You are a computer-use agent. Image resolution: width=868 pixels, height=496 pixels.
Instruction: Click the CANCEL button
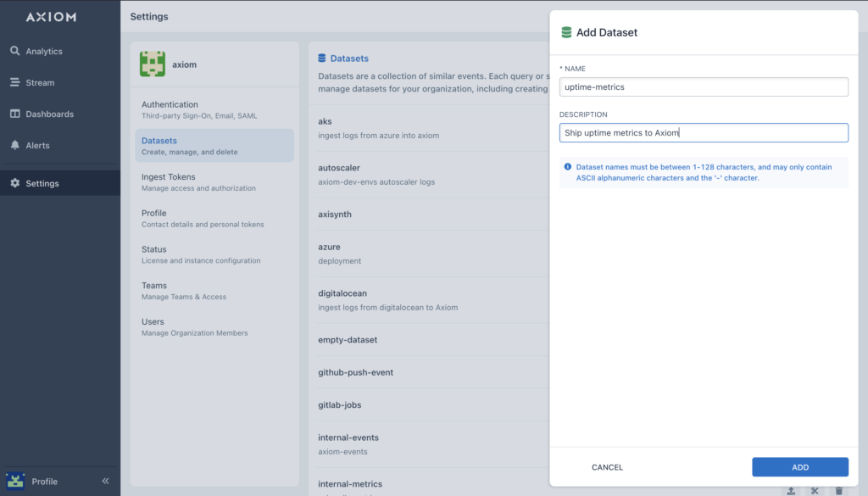(607, 467)
